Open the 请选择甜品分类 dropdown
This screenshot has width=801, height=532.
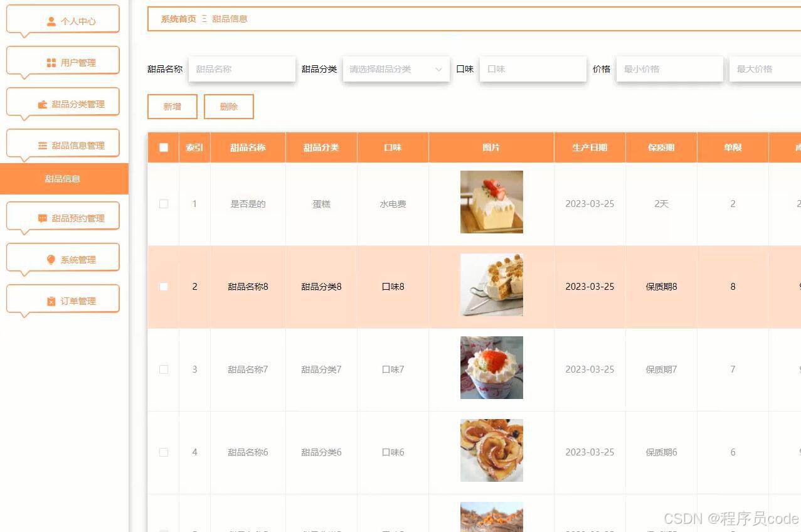coord(395,69)
